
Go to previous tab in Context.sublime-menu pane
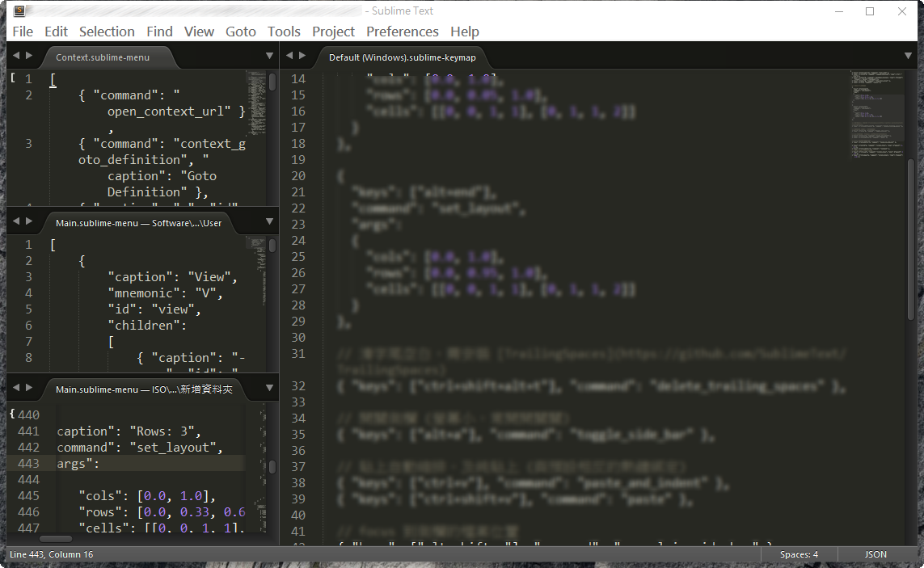pos(16,56)
